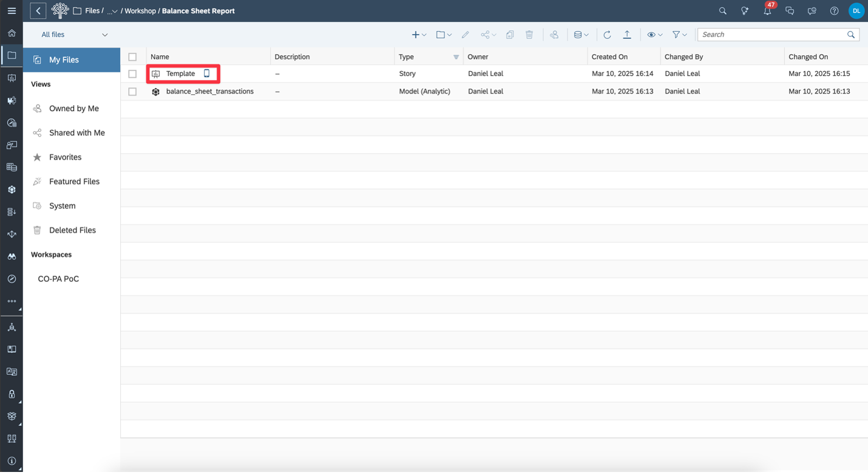Image resolution: width=868 pixels, height=475 pixels.
Task: Open the Files folder icon in sidebar
Action: coord(12,55)
